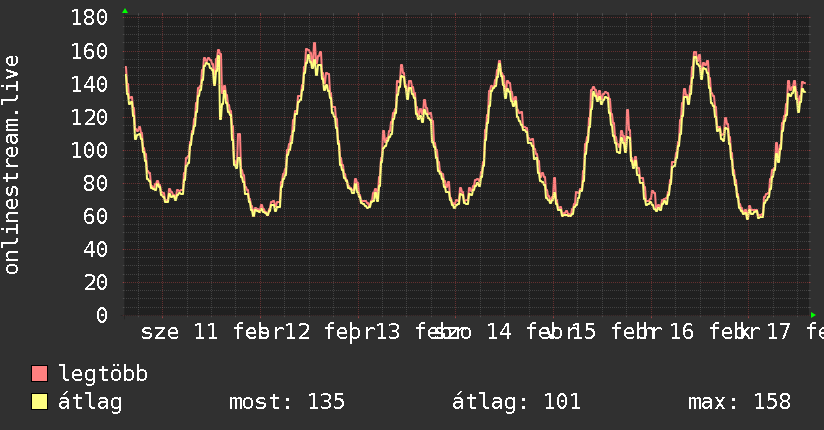The image size is (824, 430).
Task: Click the 'max: 158' statistic
Action: tap(739, 402)
